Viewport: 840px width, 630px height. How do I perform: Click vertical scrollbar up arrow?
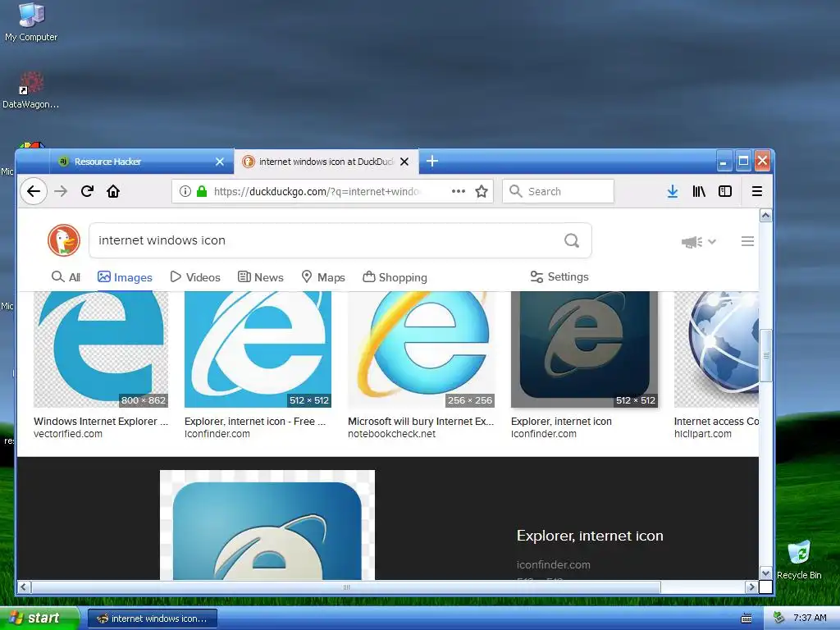(766, 216)
